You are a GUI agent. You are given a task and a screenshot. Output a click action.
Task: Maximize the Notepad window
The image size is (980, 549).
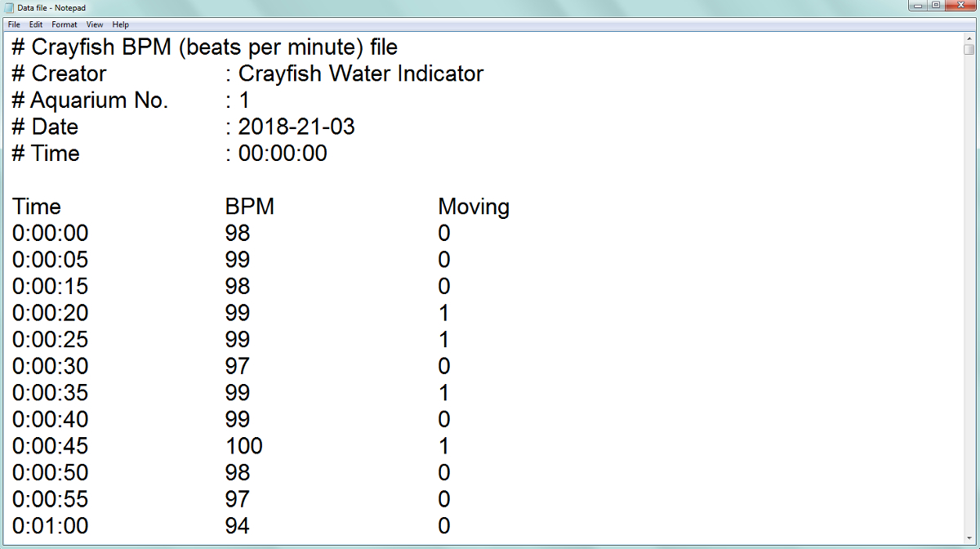coord(936,6)
